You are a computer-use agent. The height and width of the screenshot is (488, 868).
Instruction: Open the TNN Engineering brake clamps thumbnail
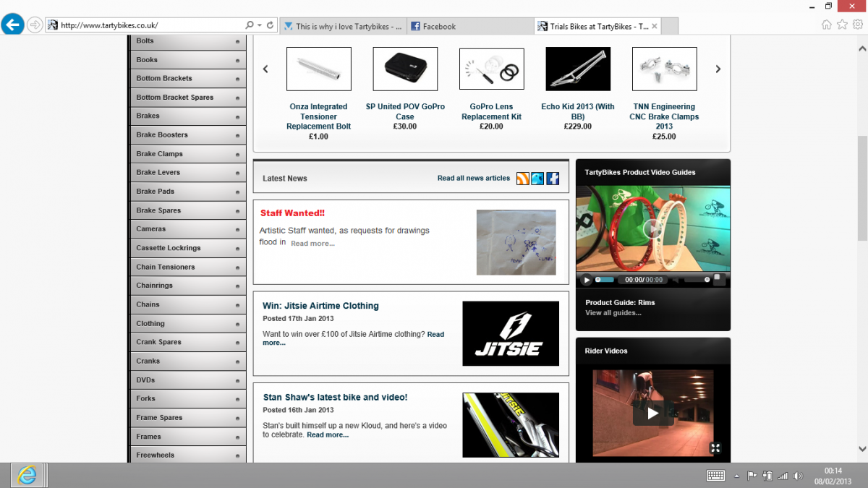(x=665, y=69)
